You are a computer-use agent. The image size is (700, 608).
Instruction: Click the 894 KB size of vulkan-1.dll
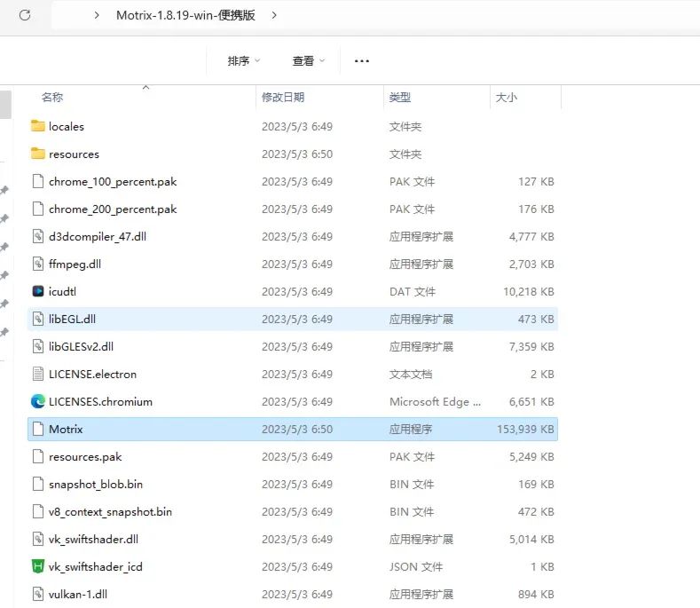[536, 594]
